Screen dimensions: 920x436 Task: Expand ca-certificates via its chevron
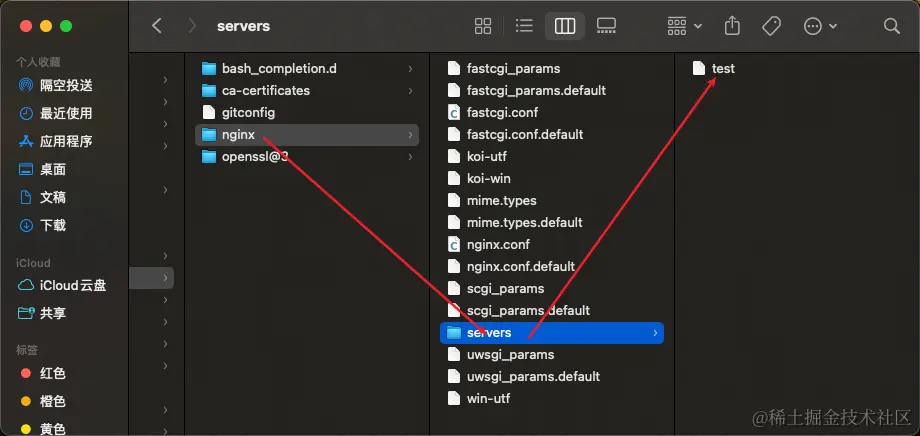(x=410, y=90)
